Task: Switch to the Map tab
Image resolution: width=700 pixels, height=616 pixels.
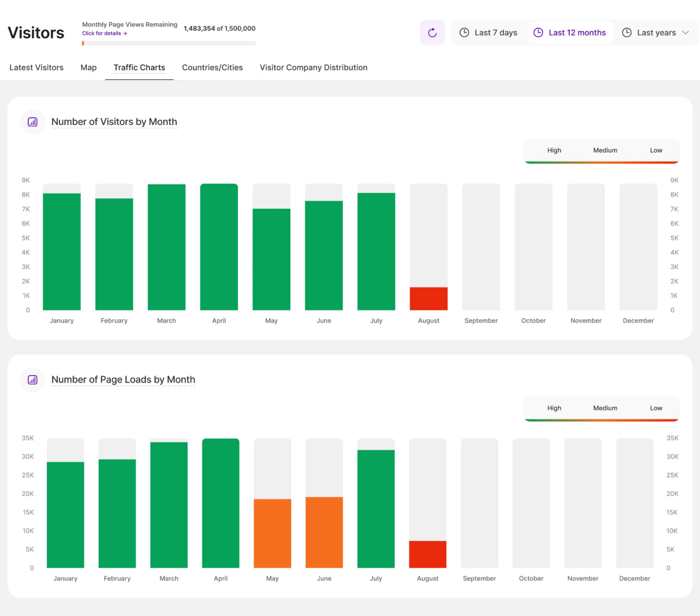Action: 89,68
